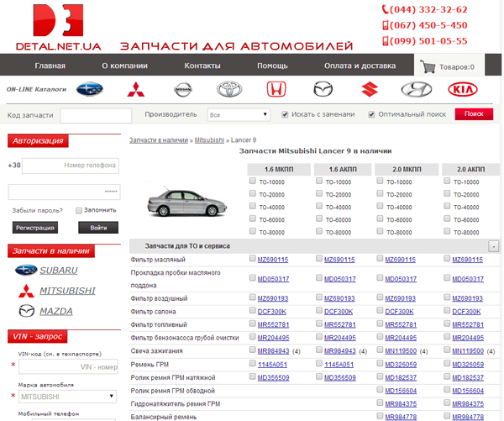Focus the password input field
The image size is (504, 421).
(x=65, y=192)
